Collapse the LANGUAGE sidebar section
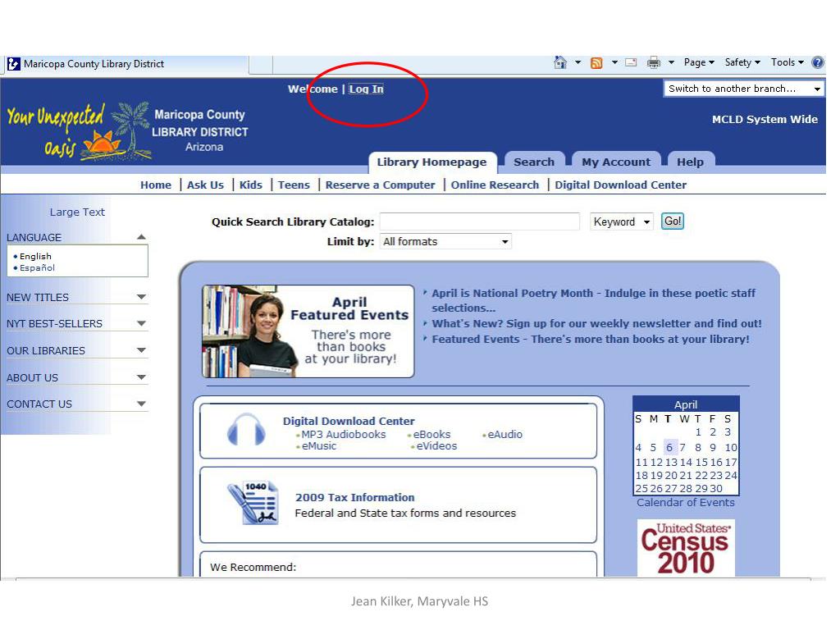 coord(141,237)
